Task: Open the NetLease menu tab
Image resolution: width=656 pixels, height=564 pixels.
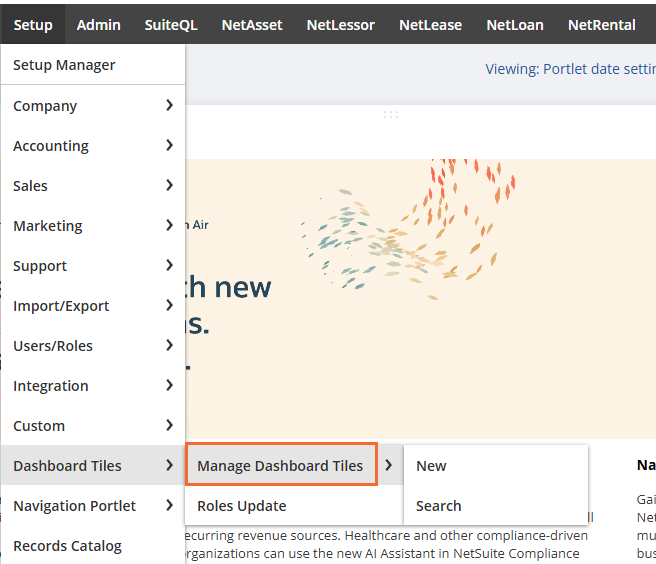Action: [430, 25]
